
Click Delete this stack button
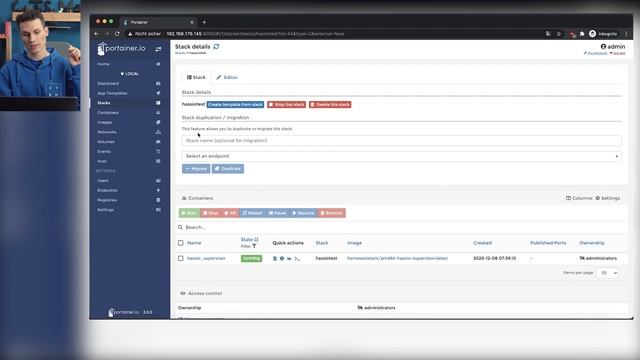coord(330,104)
